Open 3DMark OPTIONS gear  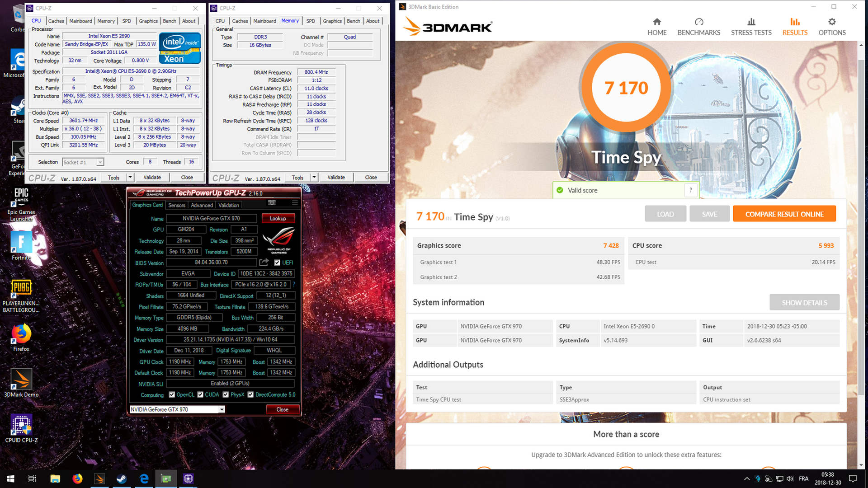(x=832, y=22)
